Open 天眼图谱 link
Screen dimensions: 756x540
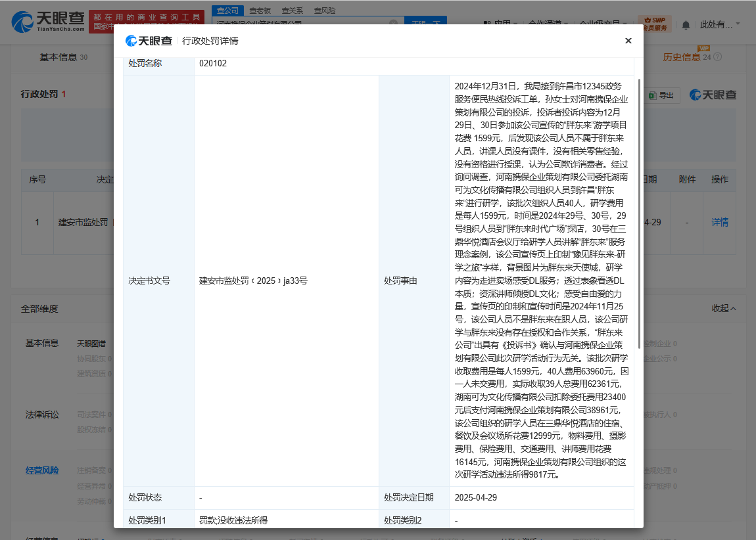(91, 344)
